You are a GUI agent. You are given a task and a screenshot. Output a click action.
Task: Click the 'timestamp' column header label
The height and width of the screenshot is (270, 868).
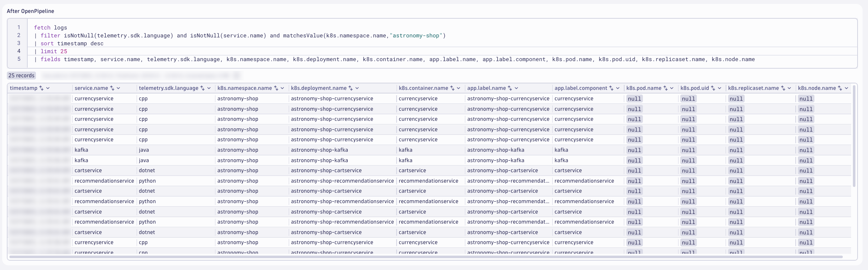24,88
